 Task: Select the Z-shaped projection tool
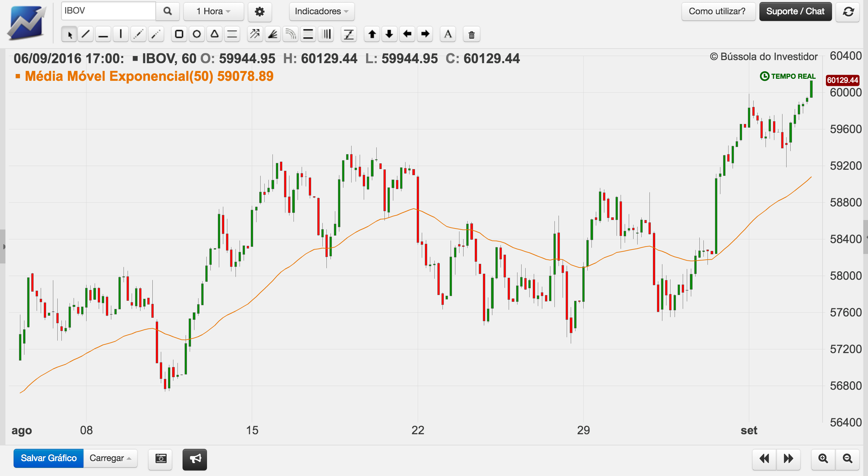point(349,34)
